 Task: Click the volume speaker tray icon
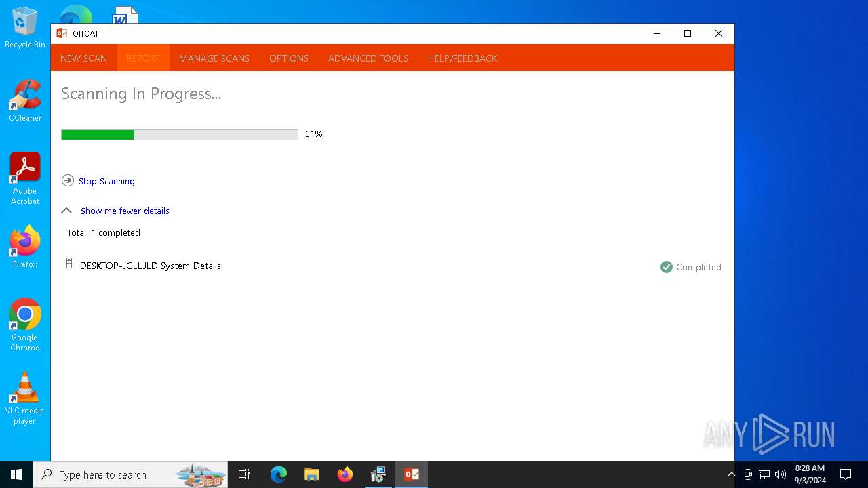[781, 474]
